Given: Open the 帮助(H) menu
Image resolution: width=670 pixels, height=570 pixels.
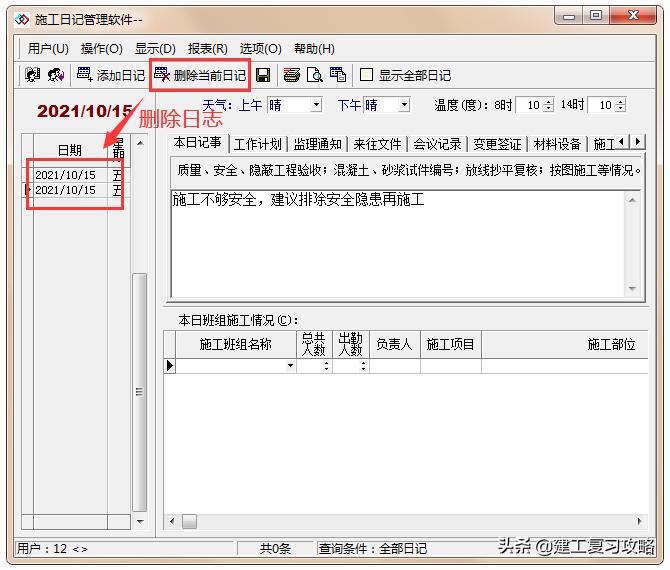Looking at the screenshot, I should [x=314, y=48].
